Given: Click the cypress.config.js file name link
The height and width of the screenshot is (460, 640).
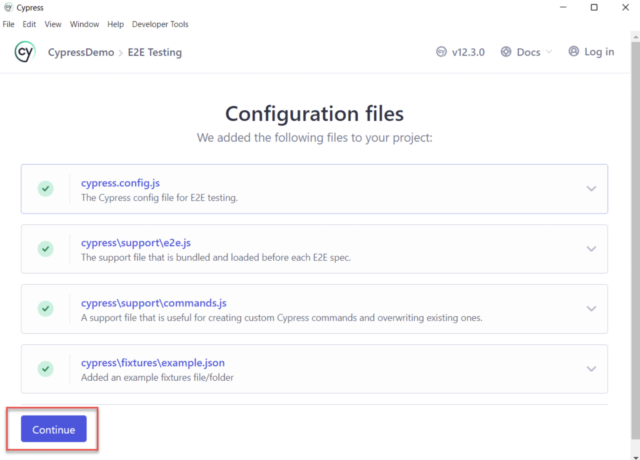Looking at the screenshot, I should coord(120,183).
